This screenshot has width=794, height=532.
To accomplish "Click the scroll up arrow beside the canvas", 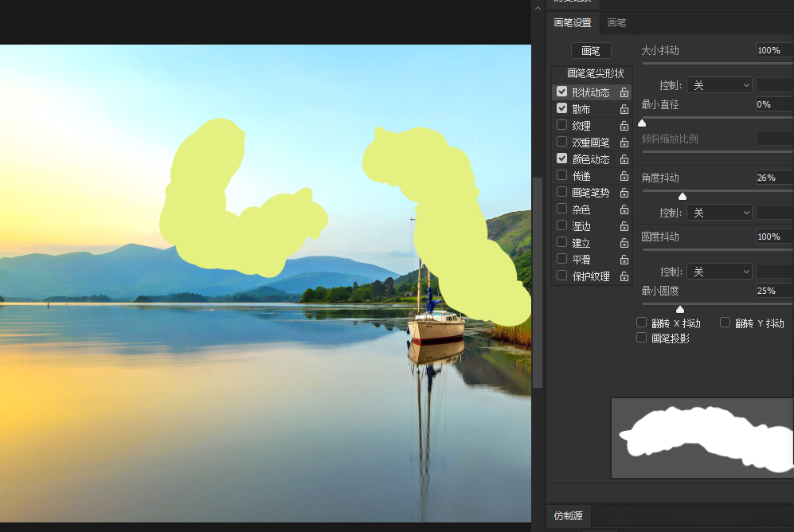I will [x=538, y=8].
